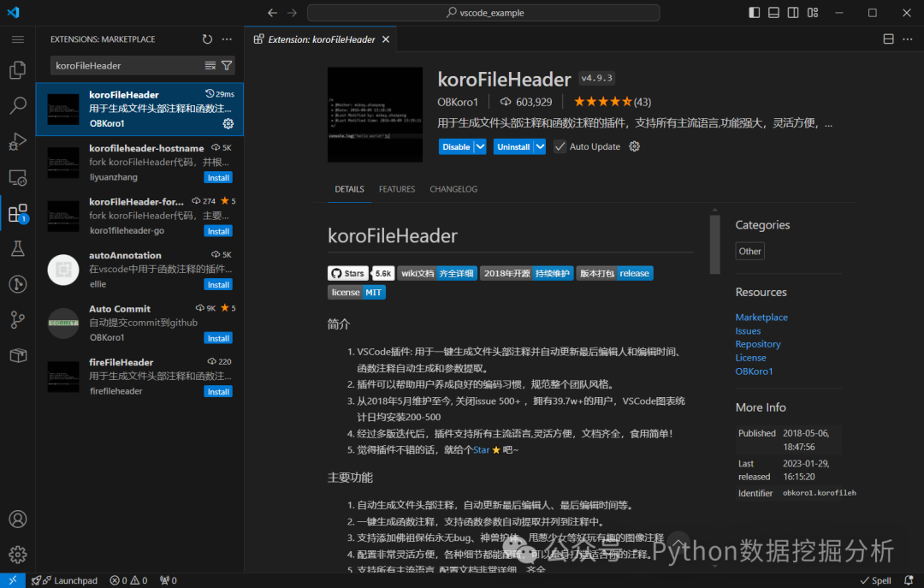Install koroFileHeader-for... extension by koro1fileheader-go
The width and height of the screenshot is (924, 588).
[218, 231]
